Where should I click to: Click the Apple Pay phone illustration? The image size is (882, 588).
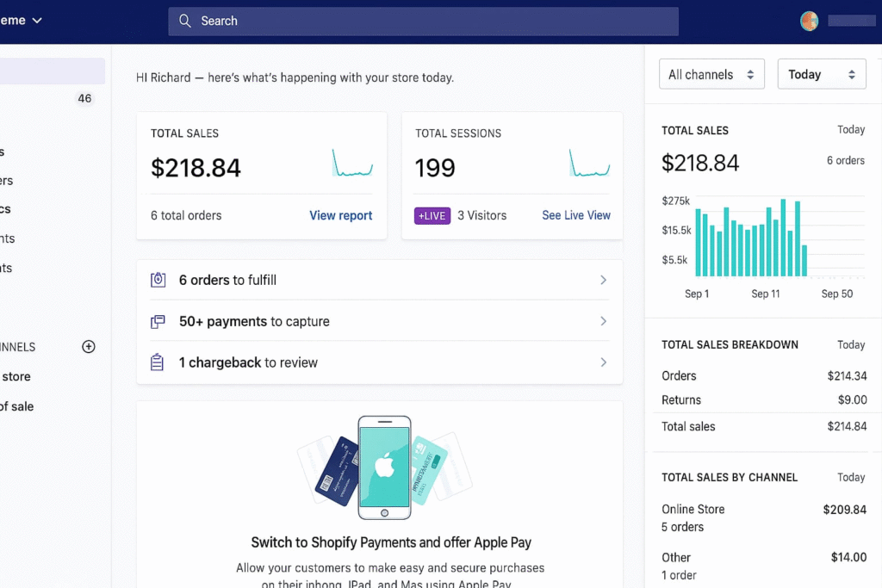pos(384,467)
